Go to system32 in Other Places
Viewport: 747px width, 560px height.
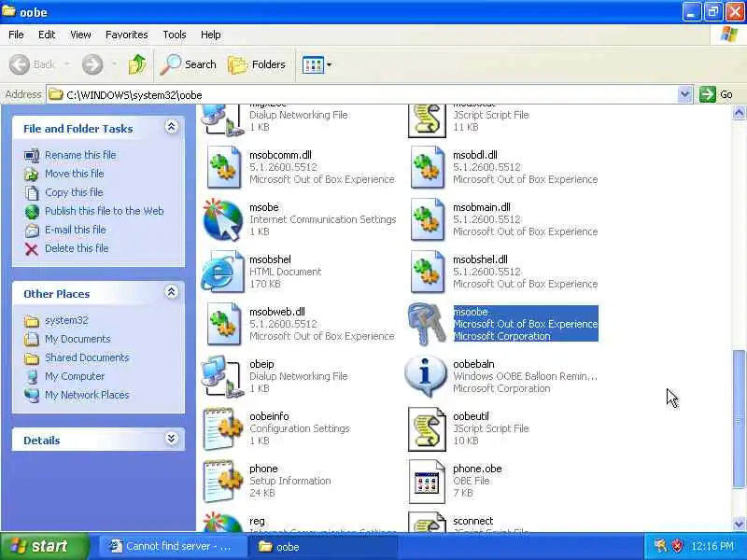(66, 320)
